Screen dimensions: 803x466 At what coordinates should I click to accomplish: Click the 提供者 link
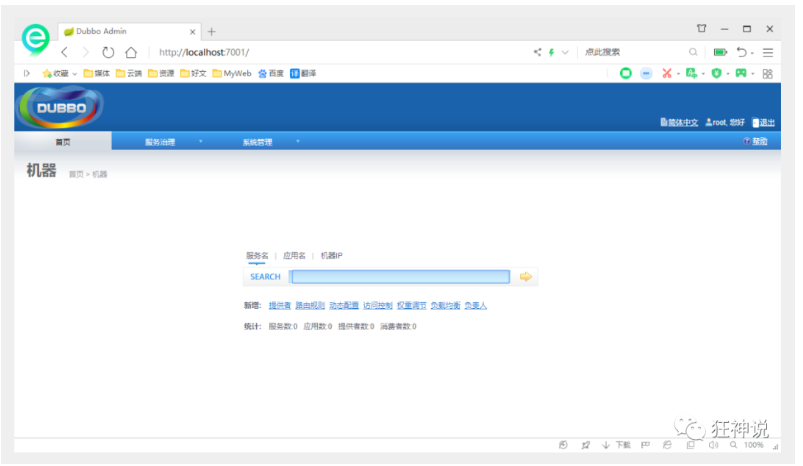[279, 305]
